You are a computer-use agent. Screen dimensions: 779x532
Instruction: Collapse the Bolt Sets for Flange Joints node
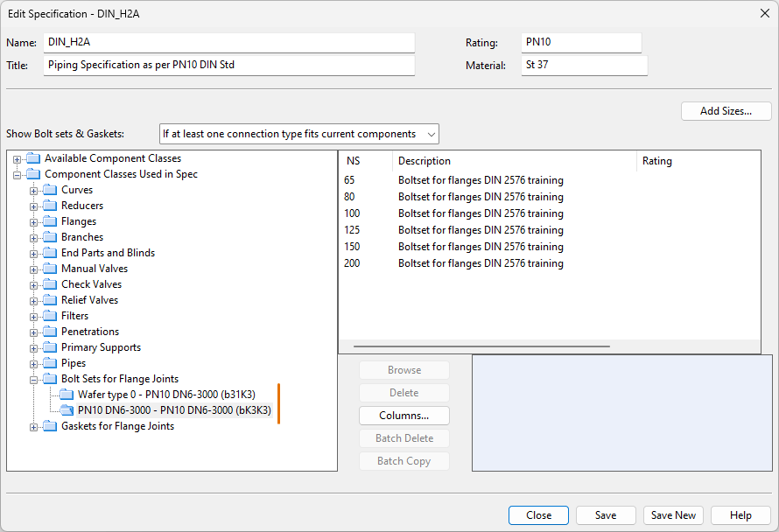tap(34, 380)
